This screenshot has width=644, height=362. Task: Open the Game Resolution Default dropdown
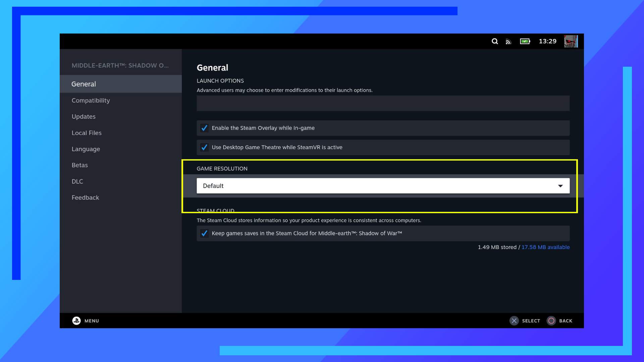(383, 186)
